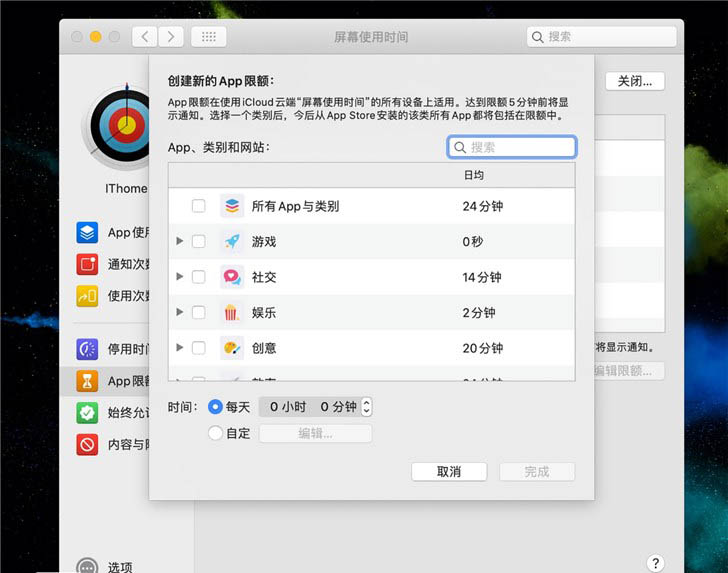Choose the 自定 radio button
Viewport: 728px width, 573px height.
click(215, 434)
